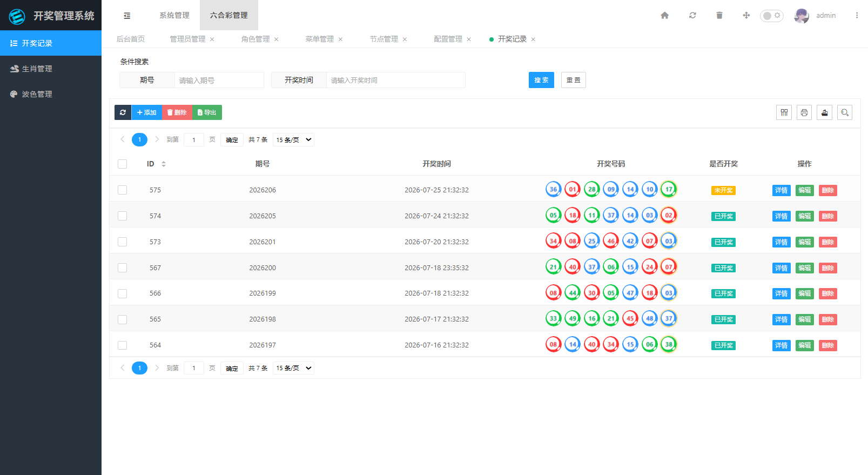Refresh the page via header icon

coord(692,15)
